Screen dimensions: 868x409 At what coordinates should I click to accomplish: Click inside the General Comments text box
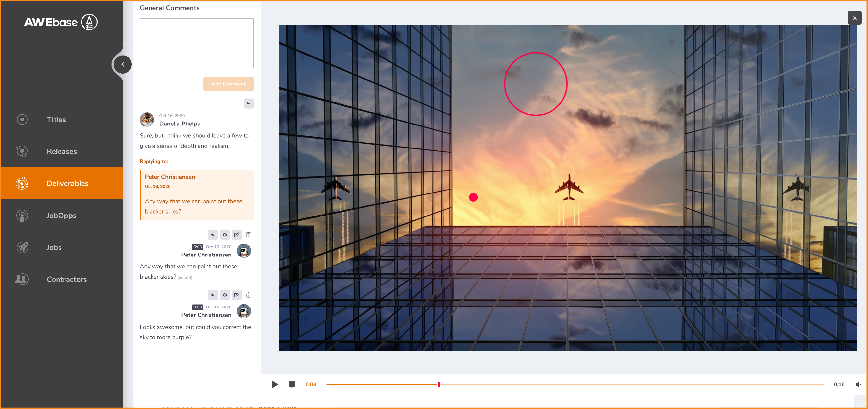pos(197,43)
